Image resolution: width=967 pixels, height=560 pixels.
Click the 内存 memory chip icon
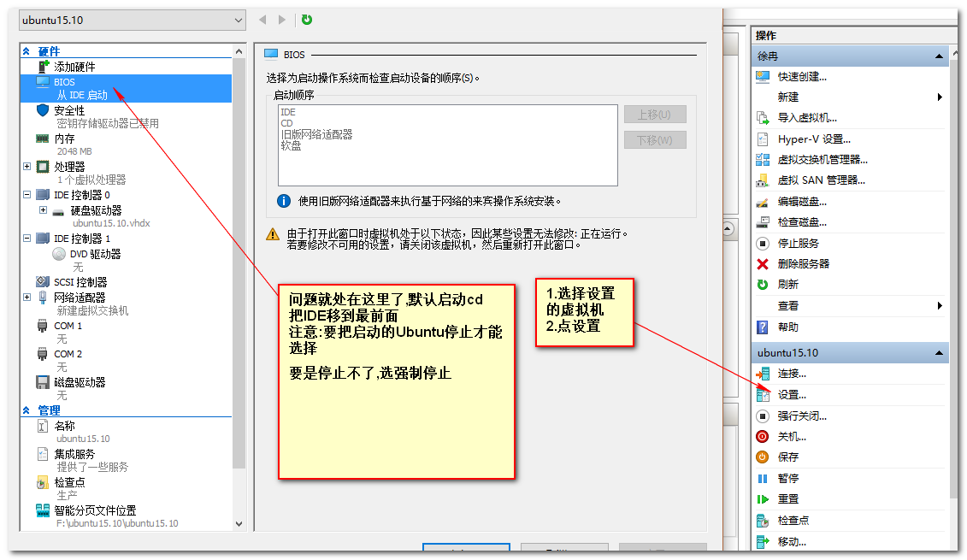pos(43,139)
